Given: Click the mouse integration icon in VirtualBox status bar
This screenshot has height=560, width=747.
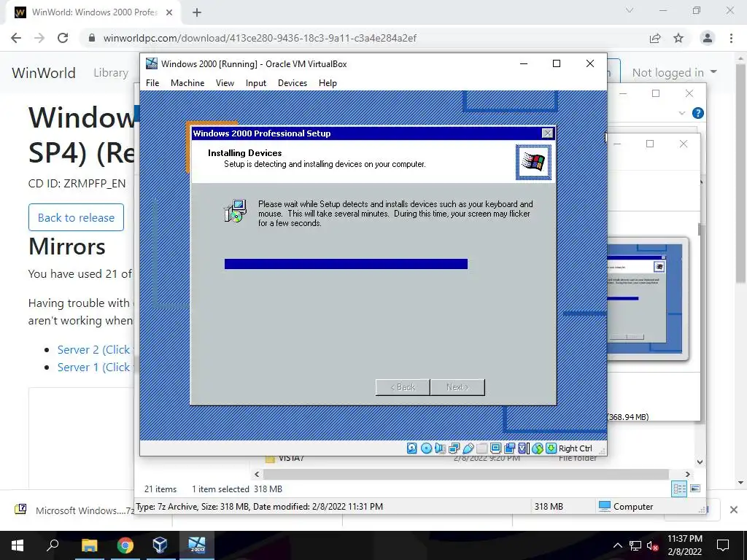Looking at the screenshot, I should pos(538,448).
